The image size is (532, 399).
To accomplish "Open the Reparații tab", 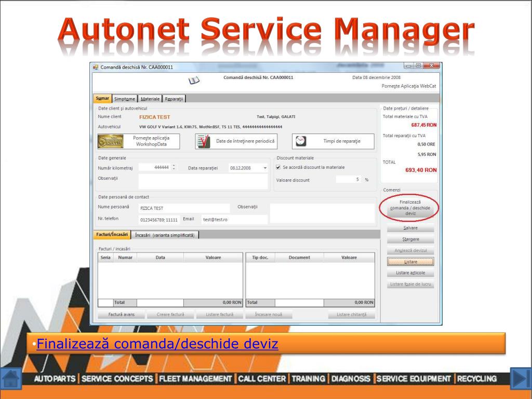I will (x=174, y=99).
